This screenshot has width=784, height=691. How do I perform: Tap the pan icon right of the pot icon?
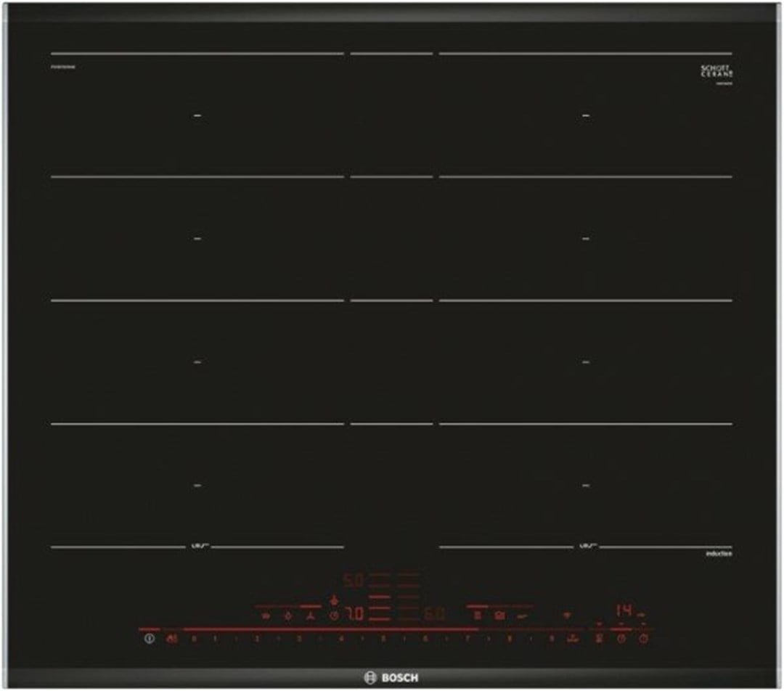click(523, 616)
